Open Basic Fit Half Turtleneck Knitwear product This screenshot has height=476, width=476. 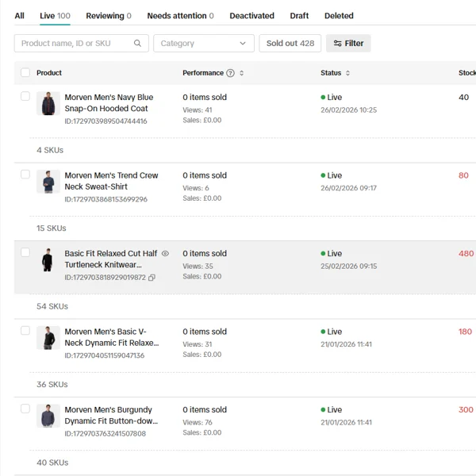coord(111,259)
